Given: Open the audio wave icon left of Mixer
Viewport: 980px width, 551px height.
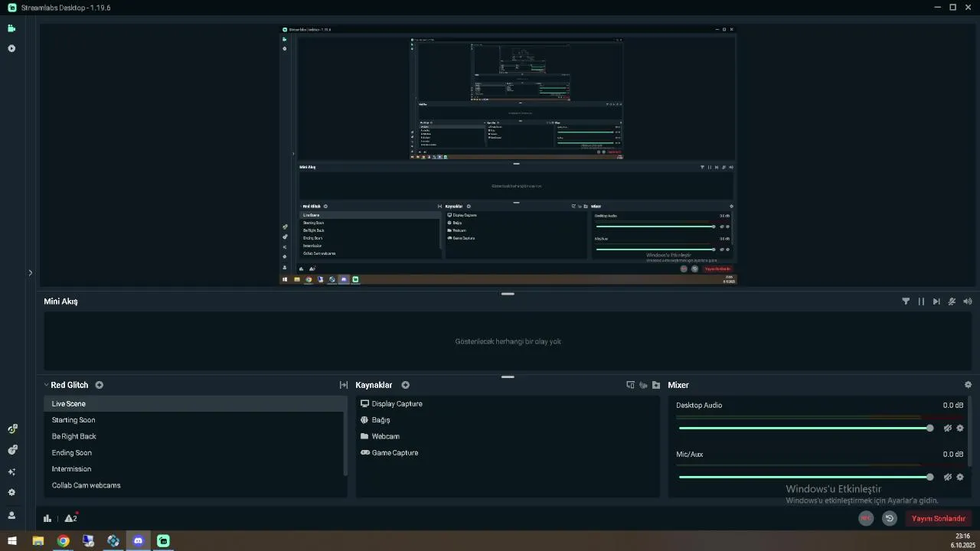Looking at the screenshot, I should (643, 385).
